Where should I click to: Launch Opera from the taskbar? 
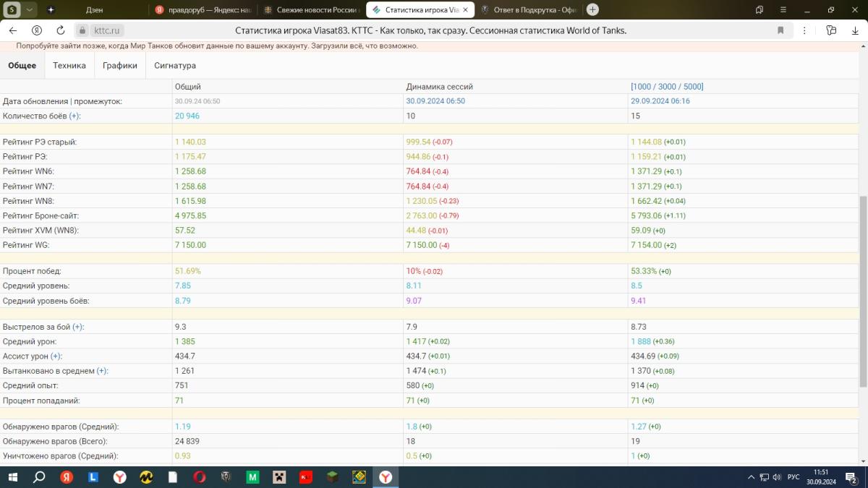pyautogui.click(x=200, y=477)
